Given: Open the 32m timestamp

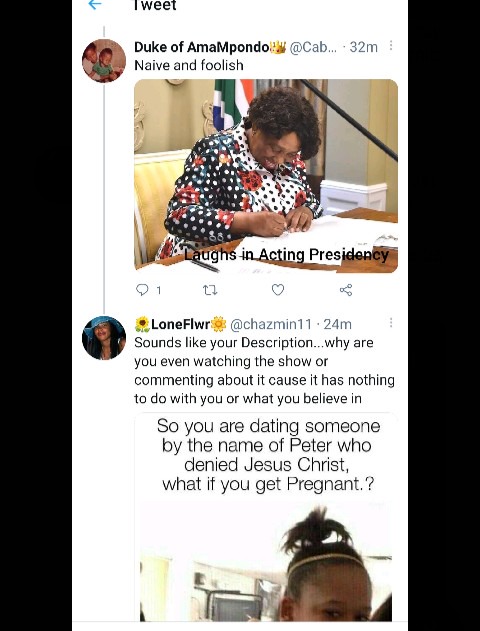Looking at the screenshot, I should tap(364, 47).
